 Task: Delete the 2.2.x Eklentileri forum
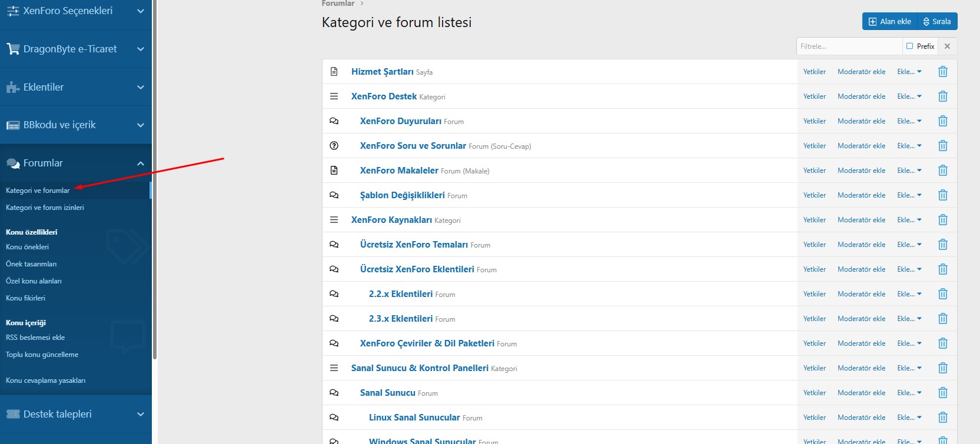click(x=942, y=294)
